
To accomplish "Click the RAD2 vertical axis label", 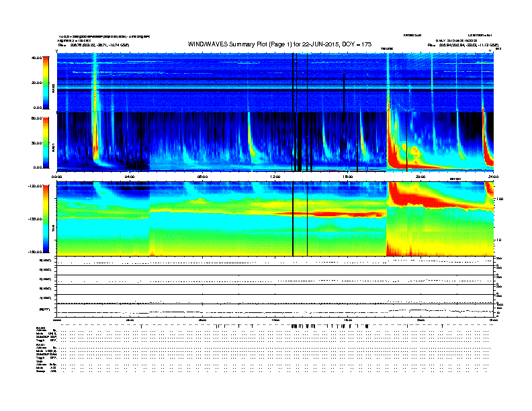I will coord(53,89).
